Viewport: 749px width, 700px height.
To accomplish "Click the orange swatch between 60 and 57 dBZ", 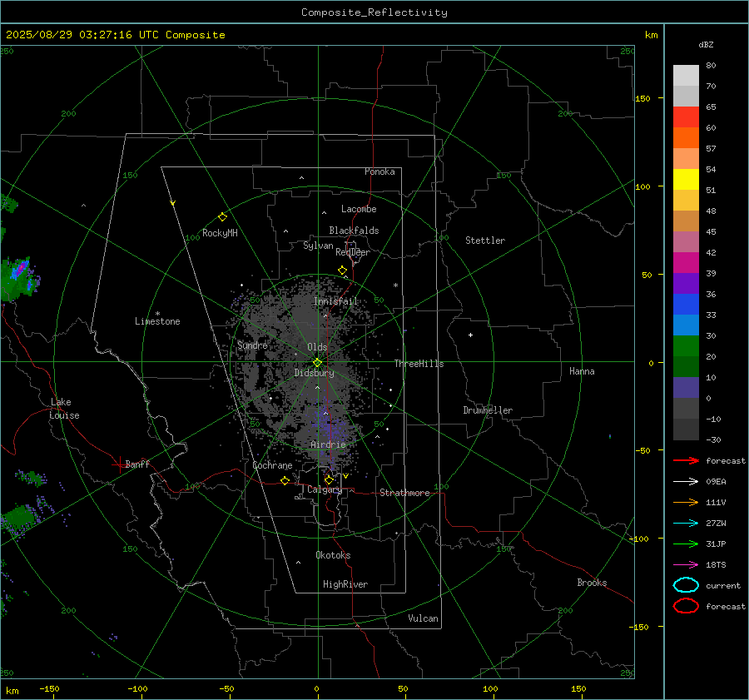I will [686, 137].
